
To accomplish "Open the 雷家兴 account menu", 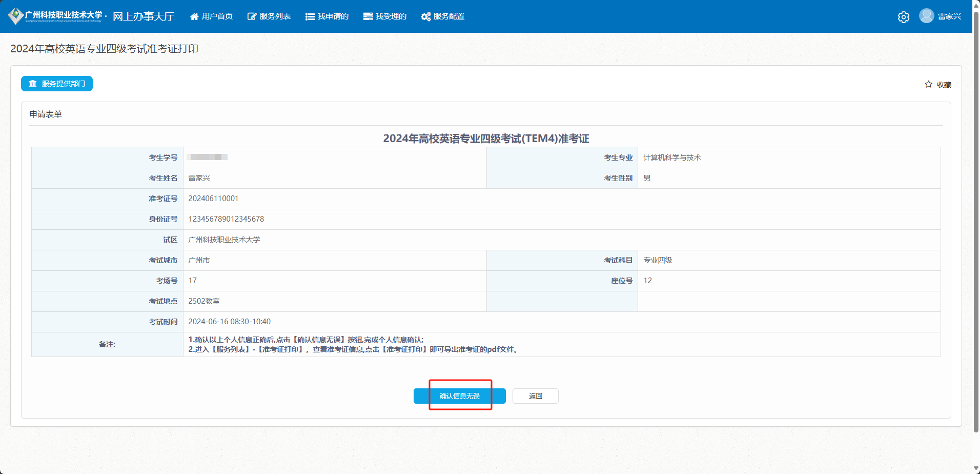I will 949,16.
